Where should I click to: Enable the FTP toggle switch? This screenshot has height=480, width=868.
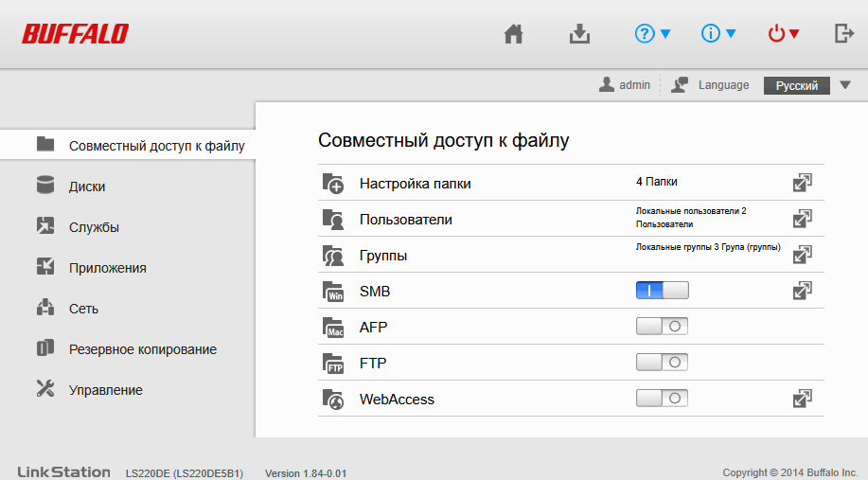[662, 362]
